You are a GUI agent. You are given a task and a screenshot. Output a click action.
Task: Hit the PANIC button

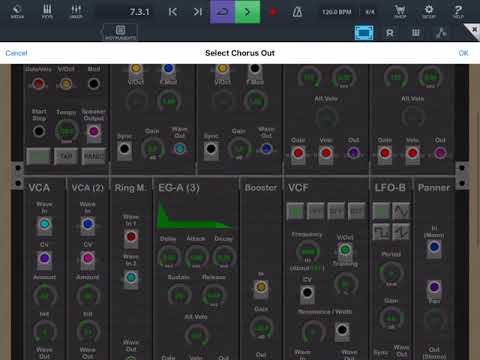coord(94,156)
